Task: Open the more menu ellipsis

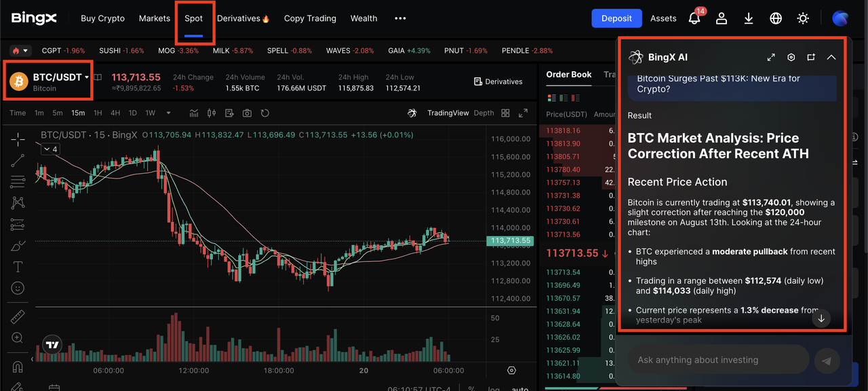Action: [x=400, y=18]
